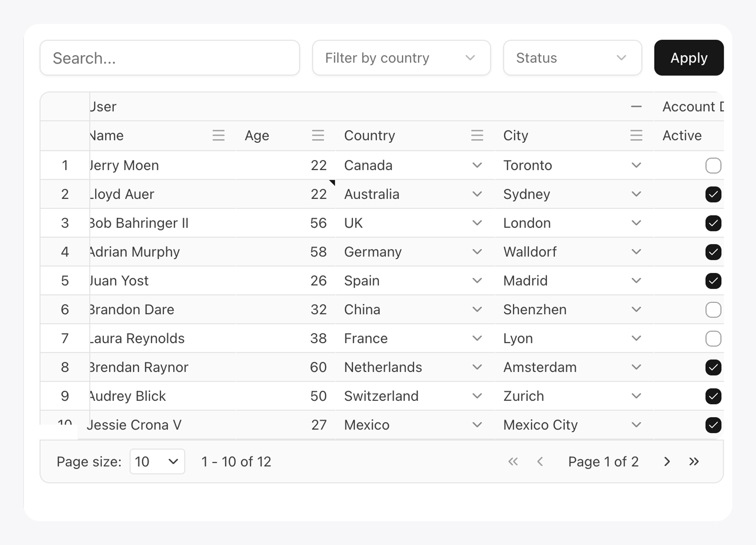This screenshot has height=545, width=756.
Task: Open Canada country cell dropdown
Action: 477,166
